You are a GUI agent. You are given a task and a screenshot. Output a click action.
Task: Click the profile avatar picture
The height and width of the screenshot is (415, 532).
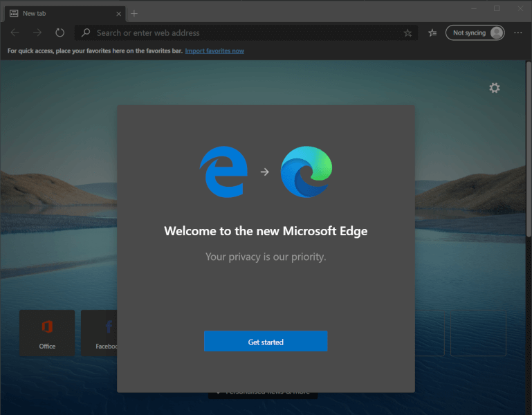point(497,33)
